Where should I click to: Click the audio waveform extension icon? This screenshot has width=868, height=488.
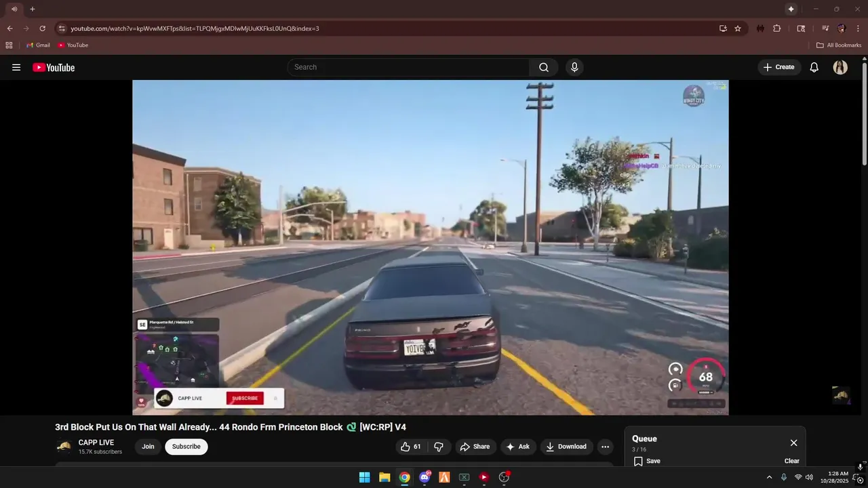(760, 28)
